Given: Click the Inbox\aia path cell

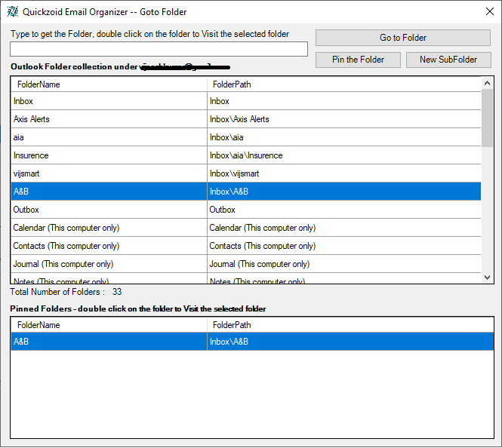Looking at the screenshot, I should point(344,137).
